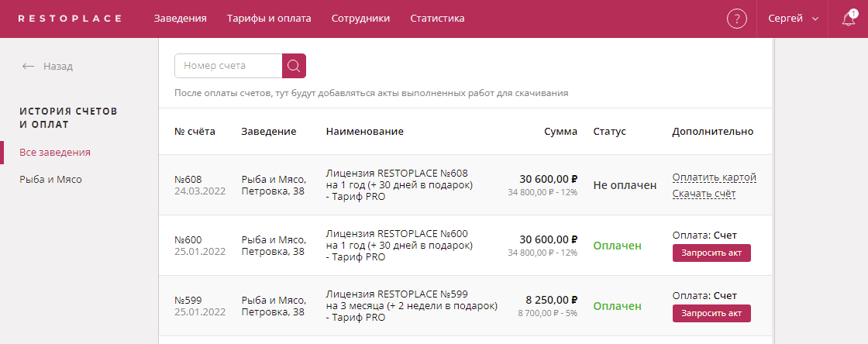Request act for invoice №600
The image size is (868, 344).
pyautogui.click(x=711, y=253)
